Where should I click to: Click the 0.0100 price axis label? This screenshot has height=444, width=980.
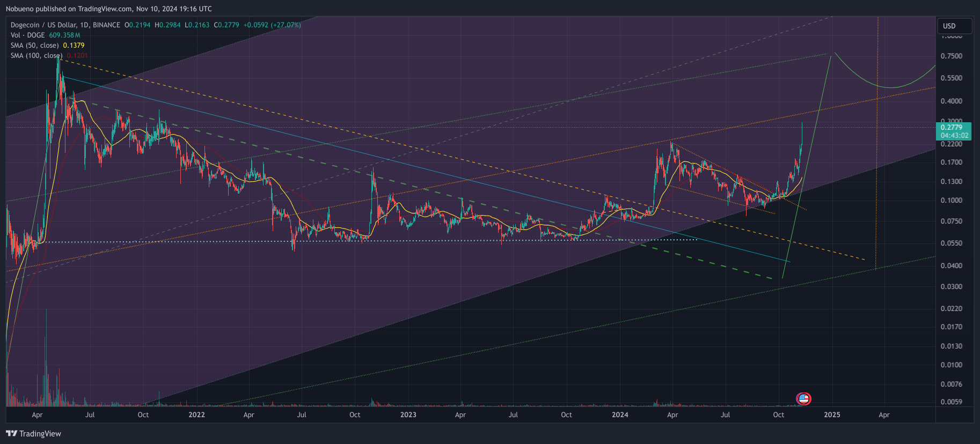pyautogui.click(x=951, y=365)
